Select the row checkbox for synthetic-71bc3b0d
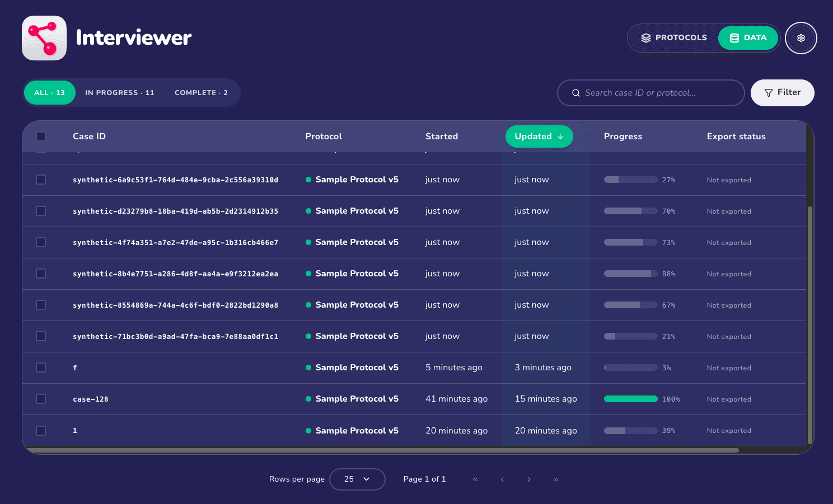Image resolution: width=833 pixels, height=504 pixels. (41, 336)
